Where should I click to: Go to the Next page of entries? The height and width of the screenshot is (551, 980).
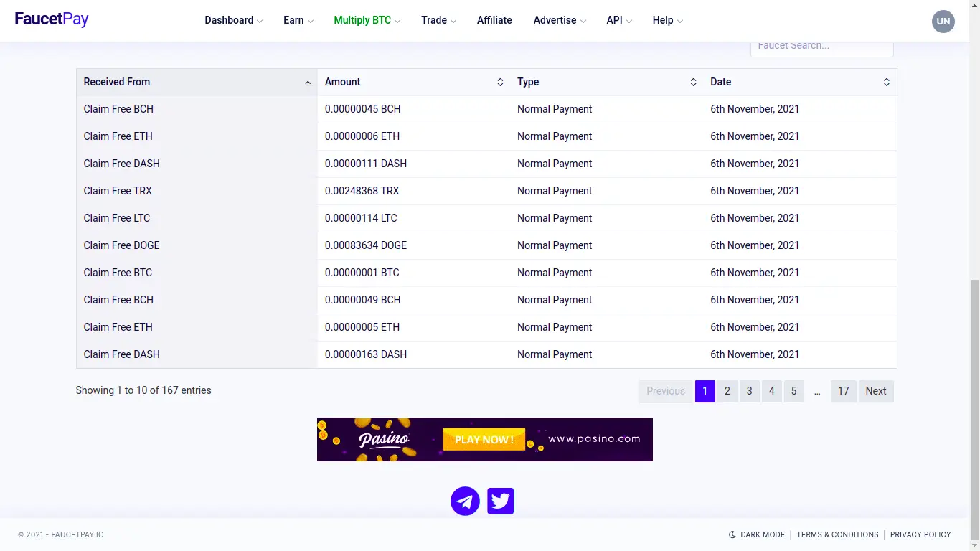click(x=875, y=391)
